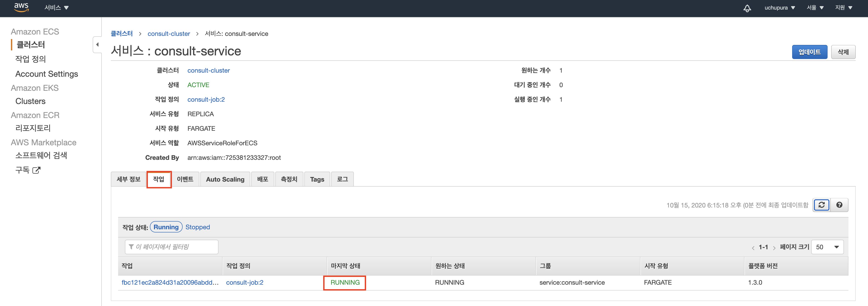Switch to the 이벤트 tab
The image size is (868, 306).
pyautogui.click(x=185, y=179)
